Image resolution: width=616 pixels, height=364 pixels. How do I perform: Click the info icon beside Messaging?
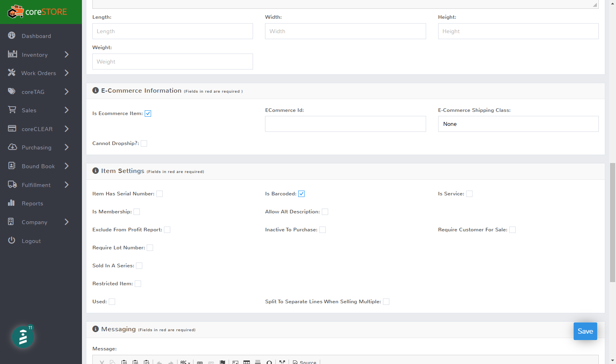(96, 329)
